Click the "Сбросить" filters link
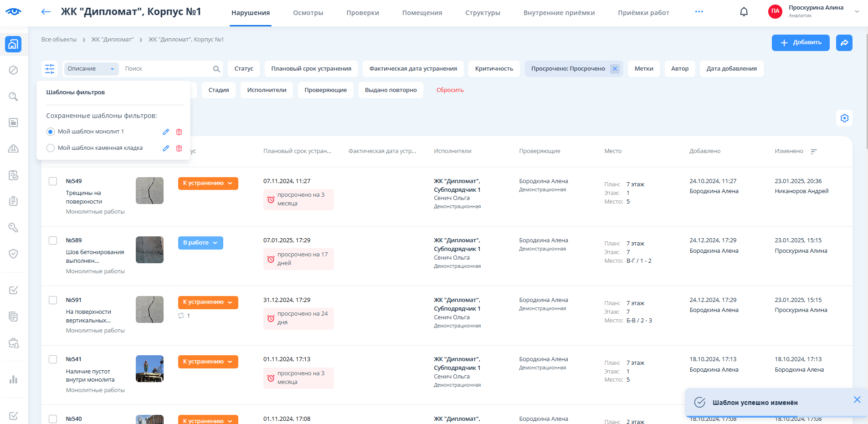 point(450,90)
